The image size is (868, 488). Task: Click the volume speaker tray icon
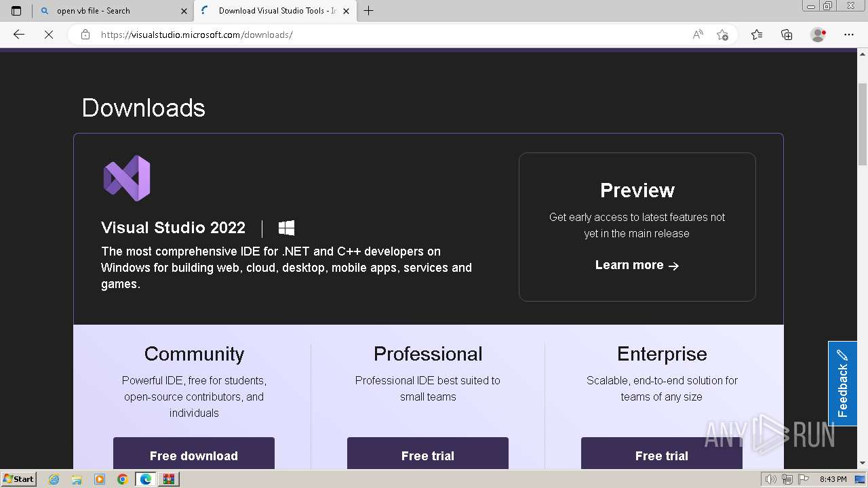coord(771,479)
